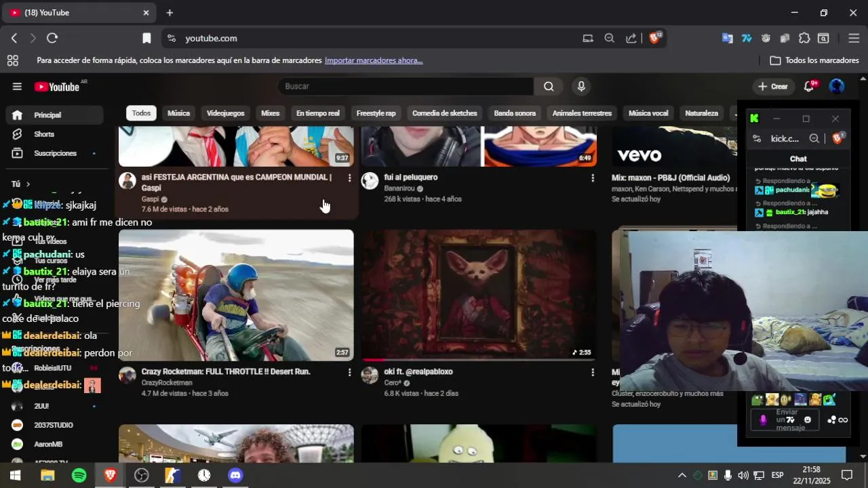Open options menu for oki ft. @realpabloxo
Image resolution: width=868 pixels, height=488 pixels.
[x=592, y=372]
